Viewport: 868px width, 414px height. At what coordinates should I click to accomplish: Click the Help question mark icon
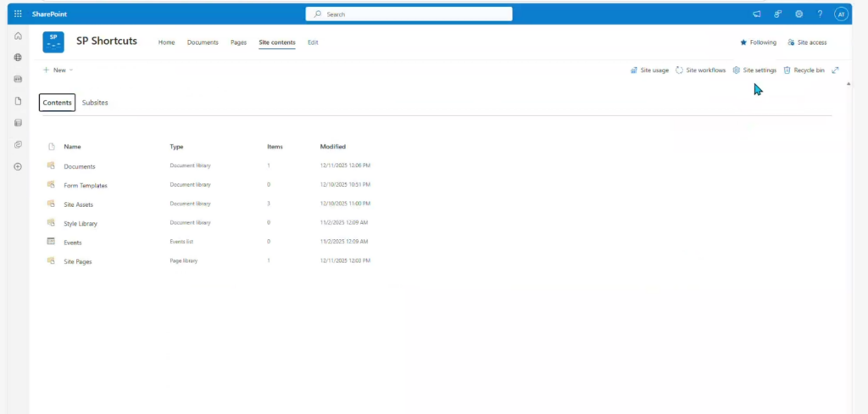pos(820,14)
